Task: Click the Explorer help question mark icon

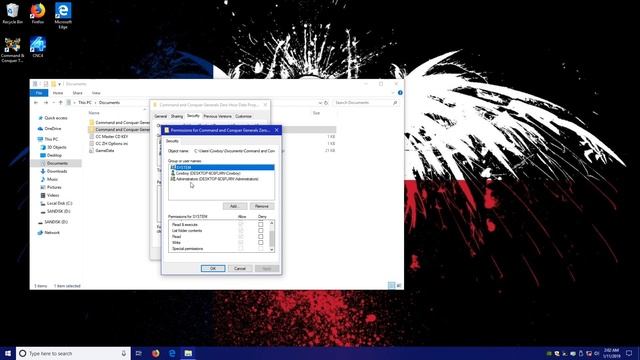Action: click(x=400, y=93)
